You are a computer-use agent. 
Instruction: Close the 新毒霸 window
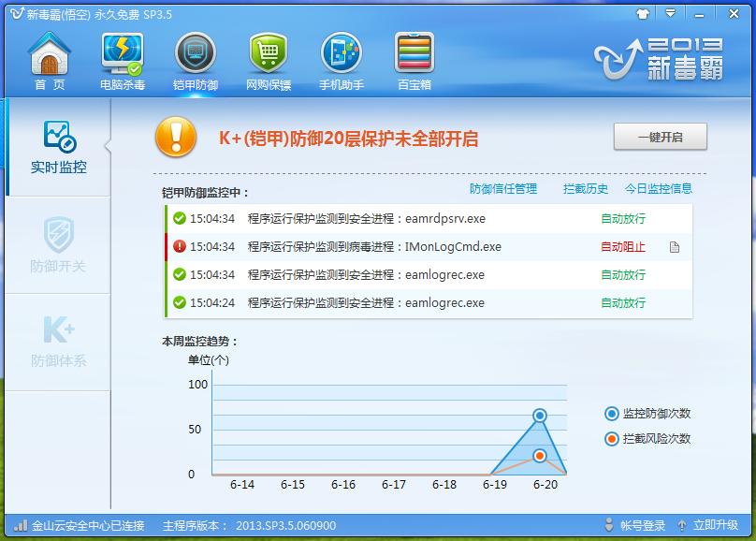click(x=734, y=14)
